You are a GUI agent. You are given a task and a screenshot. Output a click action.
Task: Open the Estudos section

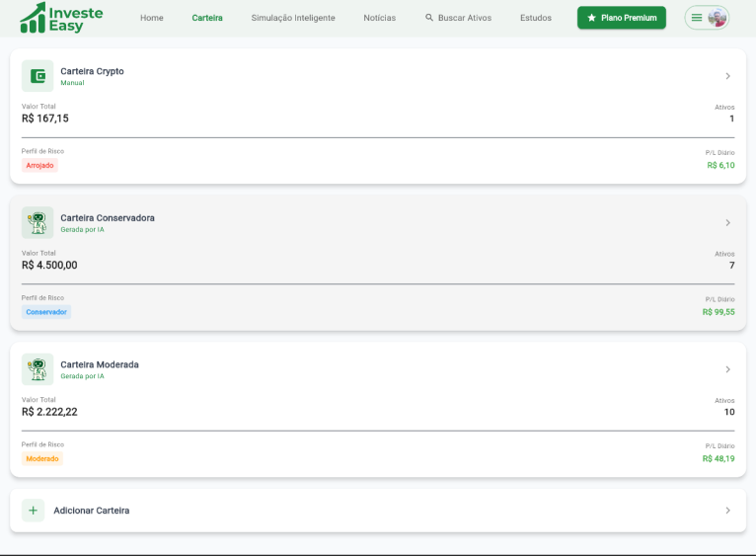click(x=536, y=18)
